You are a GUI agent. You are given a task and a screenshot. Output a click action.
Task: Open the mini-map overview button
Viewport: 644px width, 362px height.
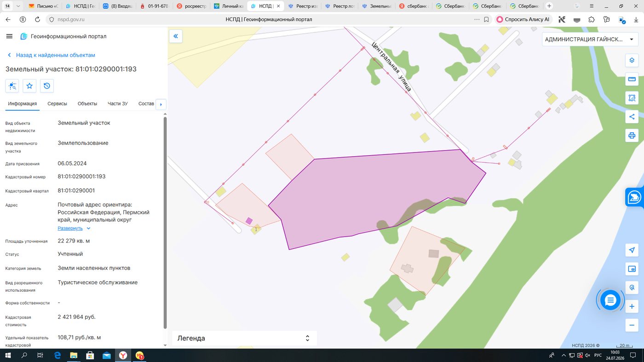pyautogui.click(x=632, y=269)
